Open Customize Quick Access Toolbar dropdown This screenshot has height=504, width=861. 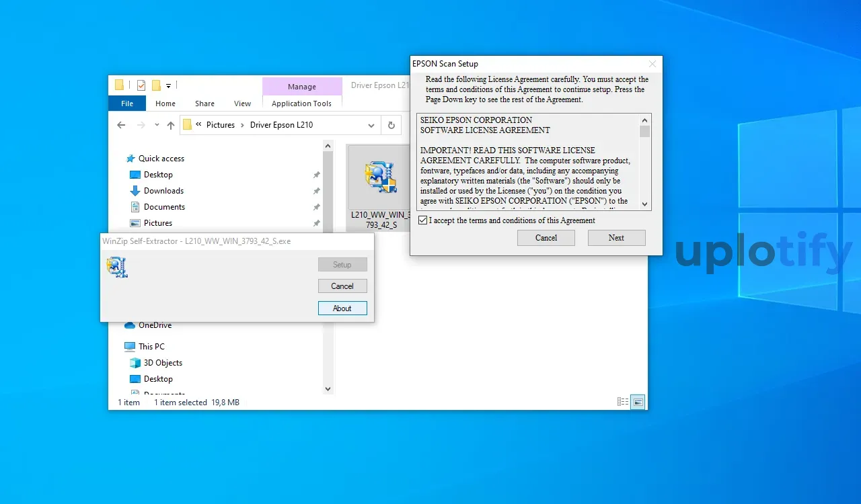(x=168, y=85)
